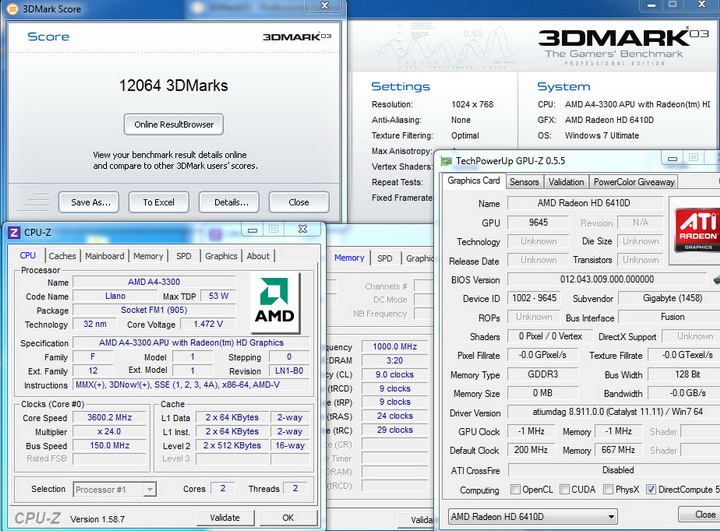Minimize the CPU-Z window

(x=253, y=230)
